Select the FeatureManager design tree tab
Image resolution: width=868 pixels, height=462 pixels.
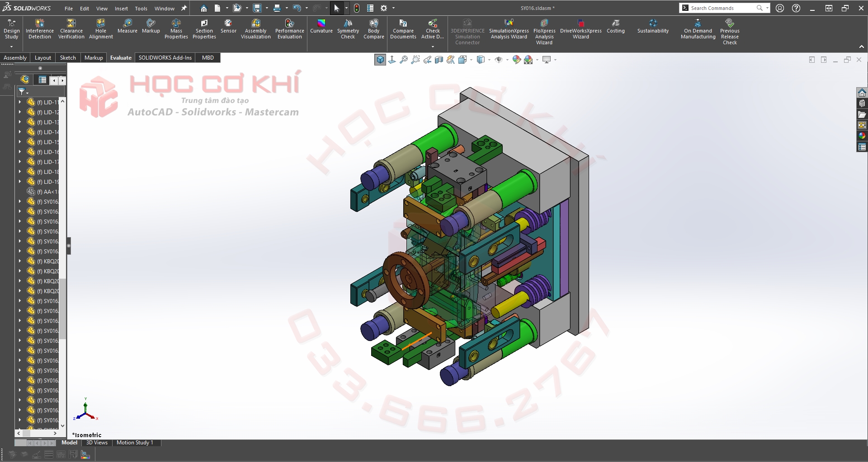point(25,80)
